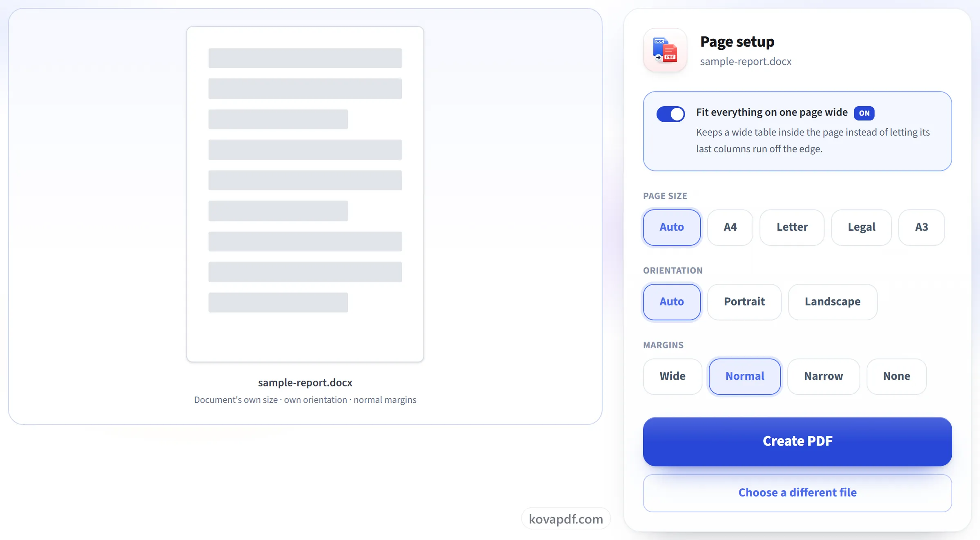The height and width of the screenshot is (540, 980).
Task: Select Narrow margins
Action: 824,376
